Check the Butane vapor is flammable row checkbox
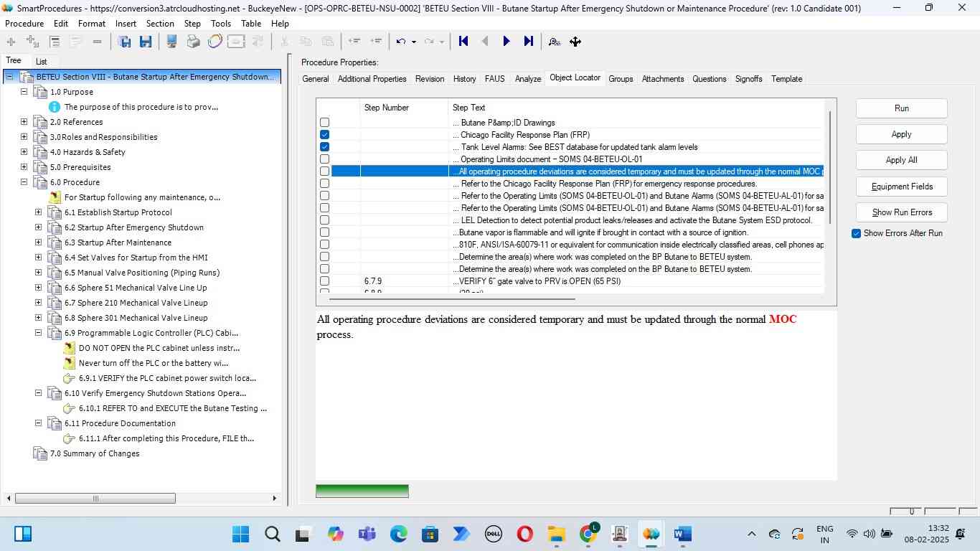This screenshot has width=980, height=551. click(x=325, y=232)
